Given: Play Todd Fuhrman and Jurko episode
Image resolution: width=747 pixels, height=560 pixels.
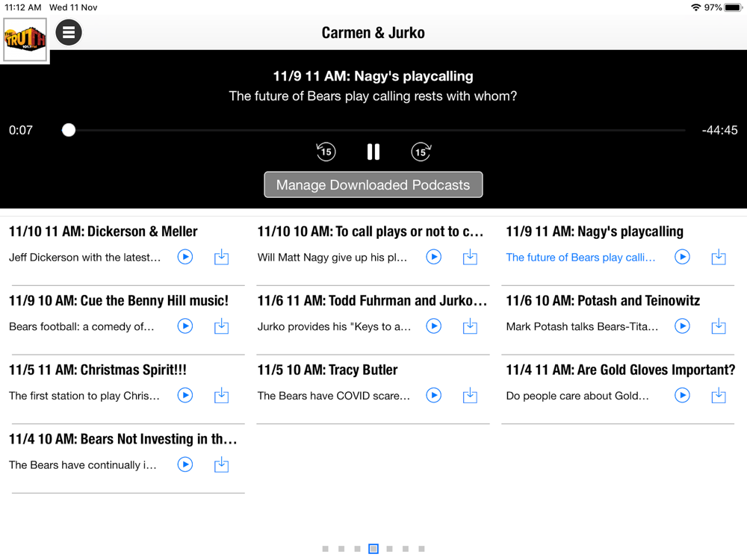Looking at the screenshot, I should click(x=433, y=326).
